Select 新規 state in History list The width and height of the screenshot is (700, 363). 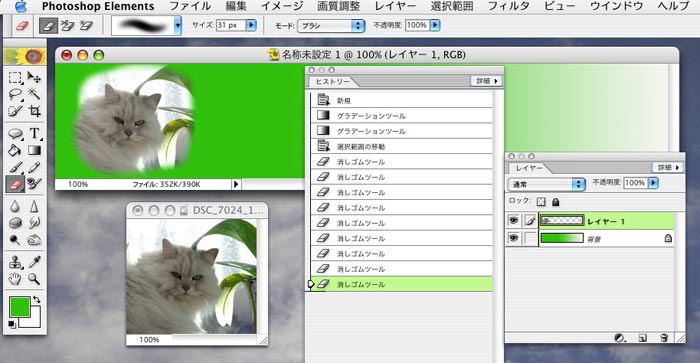[402, 100]
